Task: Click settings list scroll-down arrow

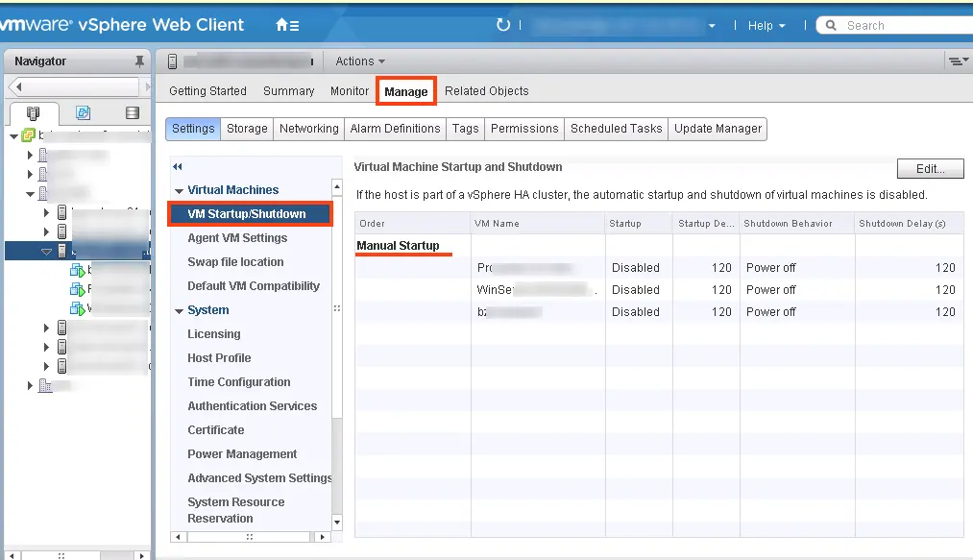Action: tap(337, 523)
